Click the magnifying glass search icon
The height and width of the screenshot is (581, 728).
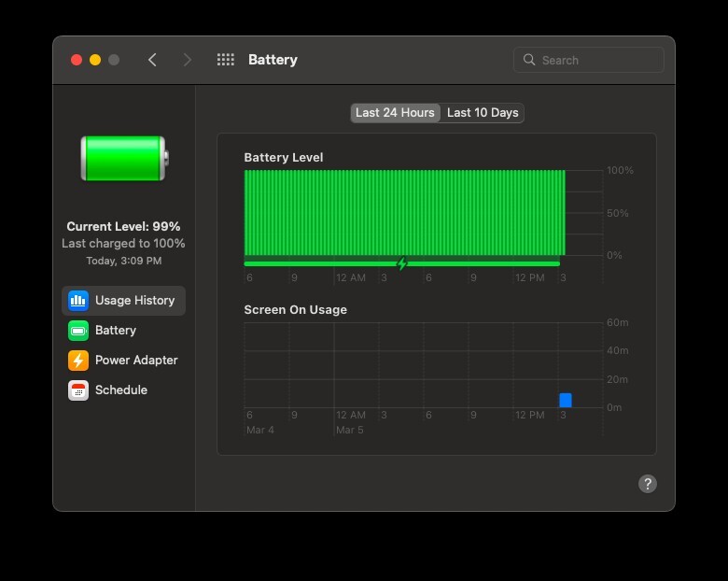tap(529, 60)
